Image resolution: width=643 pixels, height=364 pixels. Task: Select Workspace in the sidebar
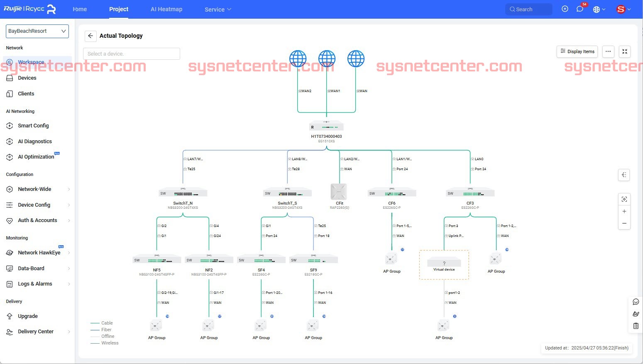(37, 62)
